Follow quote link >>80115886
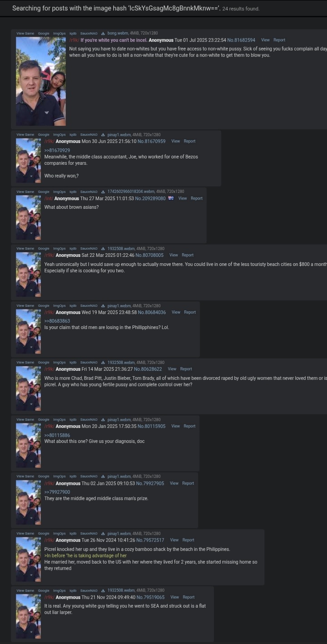The image size is (327, 644). [x=57, y=435]
